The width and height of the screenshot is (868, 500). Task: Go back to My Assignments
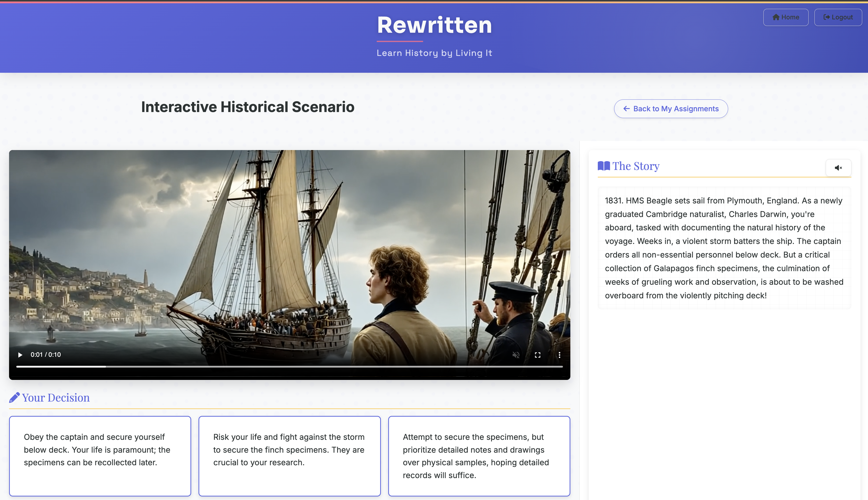(670, 109)
